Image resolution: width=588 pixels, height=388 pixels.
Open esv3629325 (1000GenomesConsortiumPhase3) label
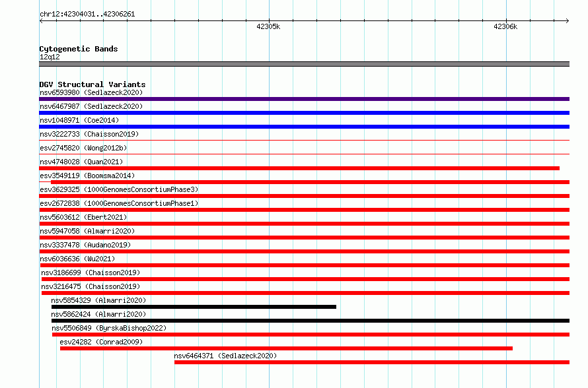coord(119,189)
